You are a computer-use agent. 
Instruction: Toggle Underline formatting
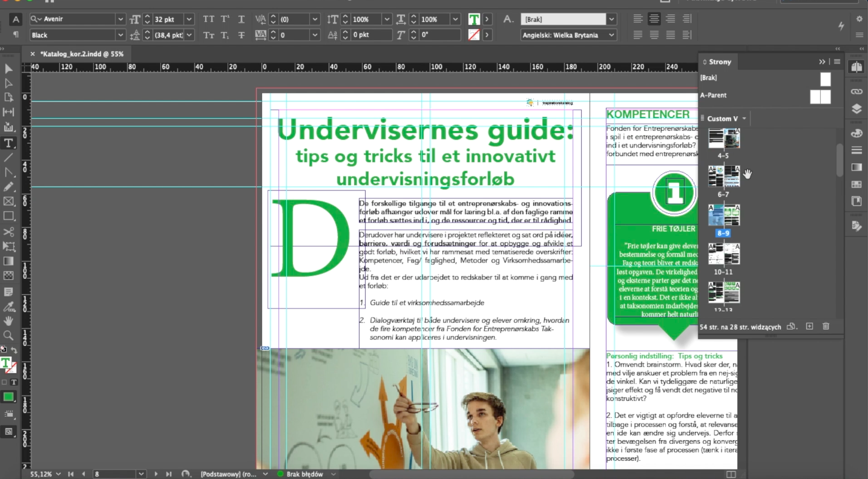(242, 19)
